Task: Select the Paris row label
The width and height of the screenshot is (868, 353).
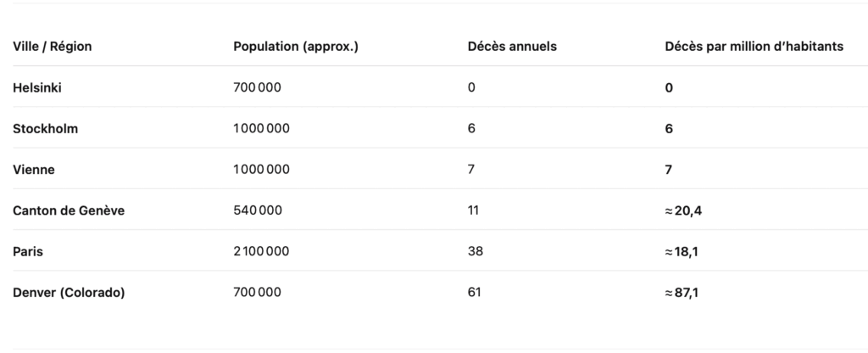Action: coord(28,251)
